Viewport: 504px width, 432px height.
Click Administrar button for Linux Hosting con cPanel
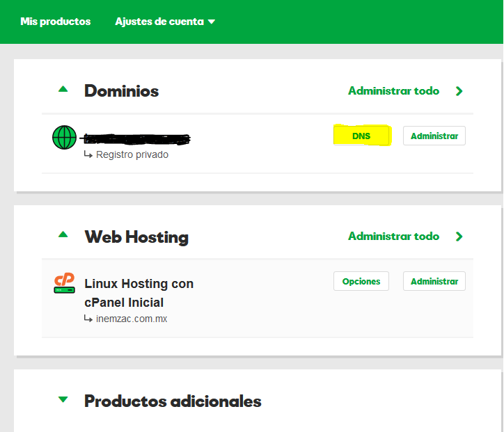tap(434, 281)
